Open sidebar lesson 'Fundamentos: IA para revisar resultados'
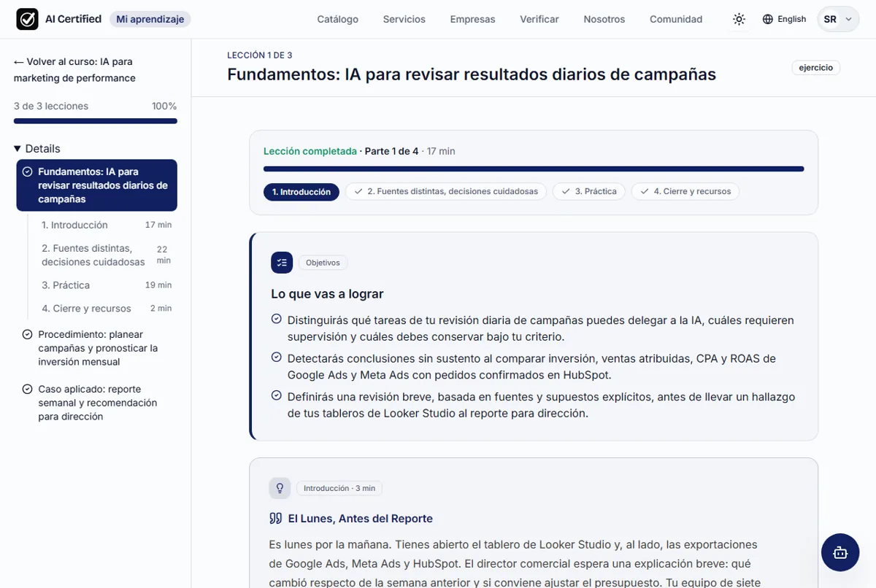The image size is (876, 588). 96,185
